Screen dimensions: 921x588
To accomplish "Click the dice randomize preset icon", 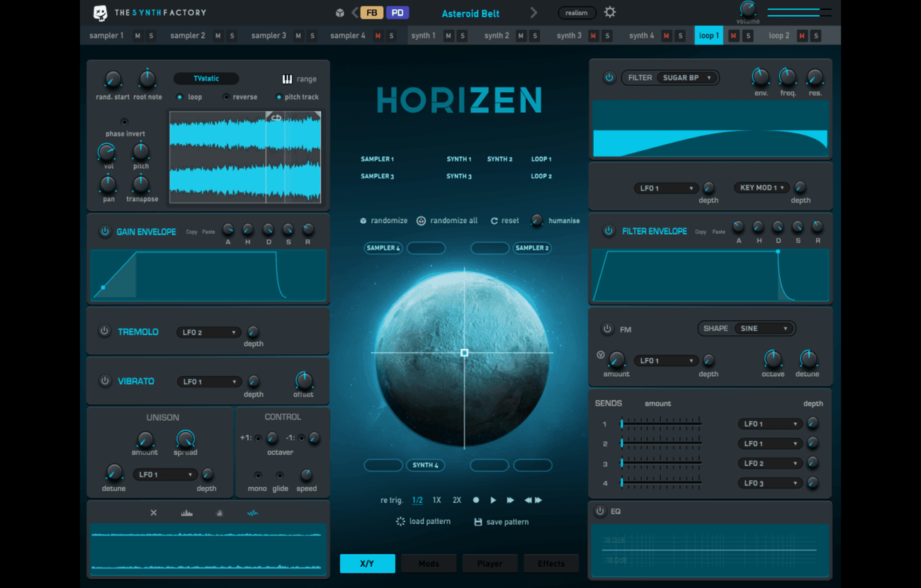I will click(x=340, y=13).
